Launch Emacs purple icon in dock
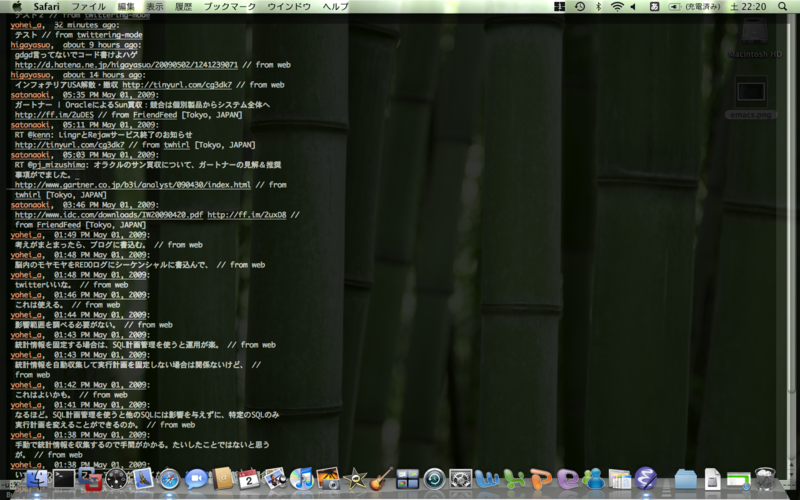800x500 pixels. (x=646, y=479)
